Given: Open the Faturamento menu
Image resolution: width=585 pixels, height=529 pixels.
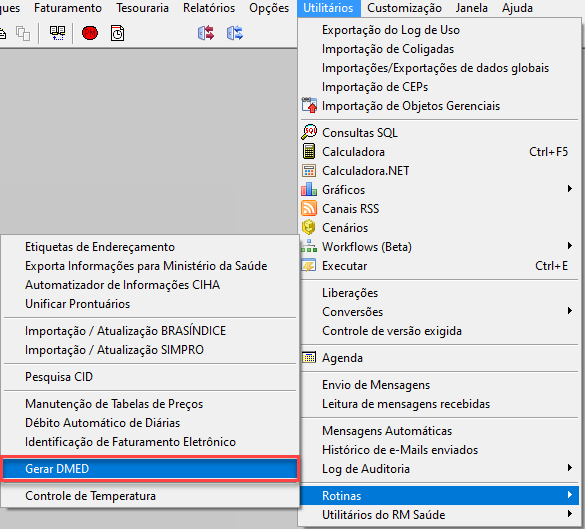Looking at the screenshot, I should [68, 8].
